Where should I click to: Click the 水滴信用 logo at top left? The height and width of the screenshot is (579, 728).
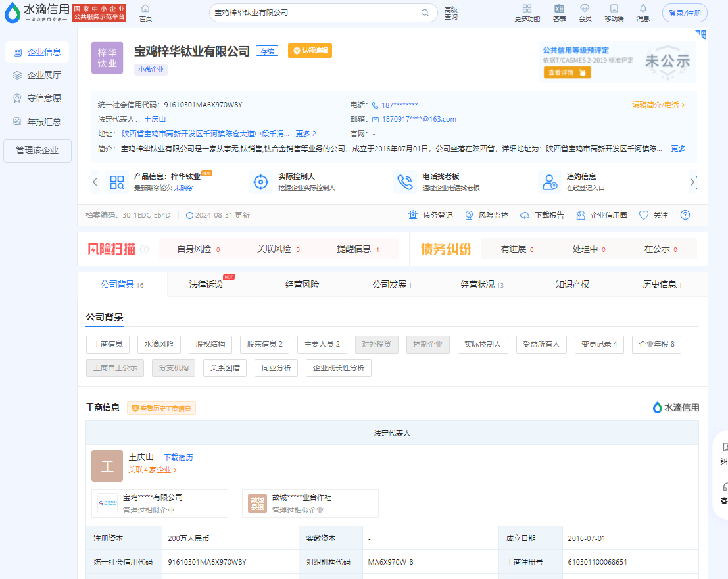pos(37,13)
